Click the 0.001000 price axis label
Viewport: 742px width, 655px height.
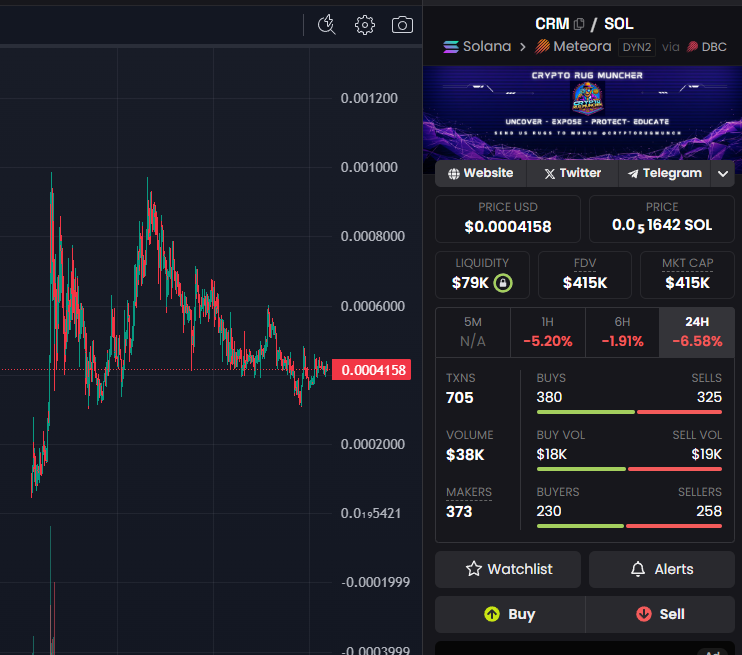point(369,167)
